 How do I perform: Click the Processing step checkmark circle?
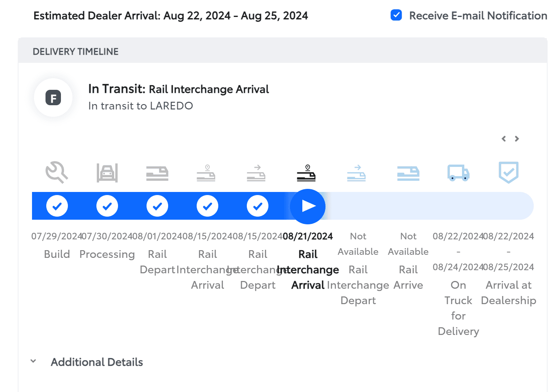click(107, 206)
